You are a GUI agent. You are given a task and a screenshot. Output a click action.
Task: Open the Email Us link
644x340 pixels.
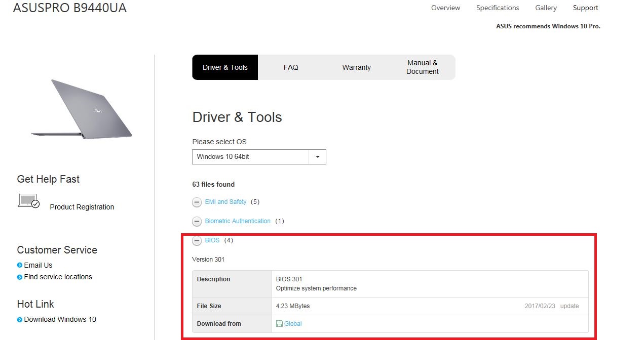[x=38, y=265]
